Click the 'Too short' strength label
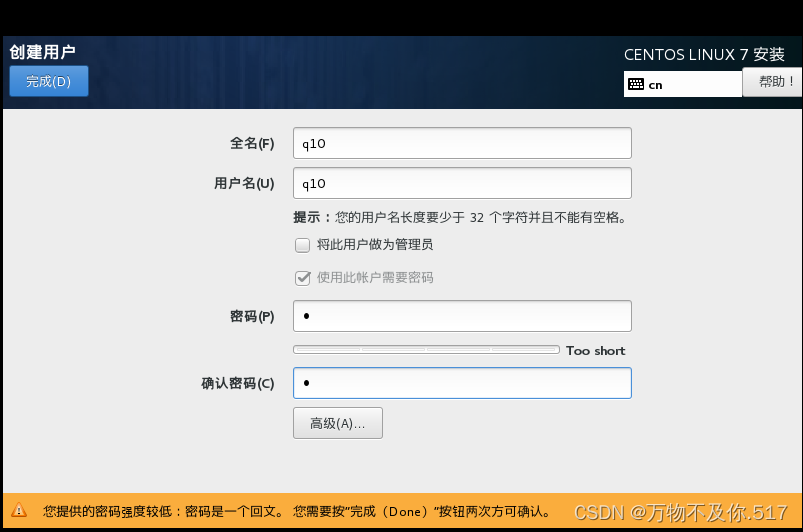Image resolution: width=803 pixels, height=532 pixels. pyautogui.click(x=596, y=351)
